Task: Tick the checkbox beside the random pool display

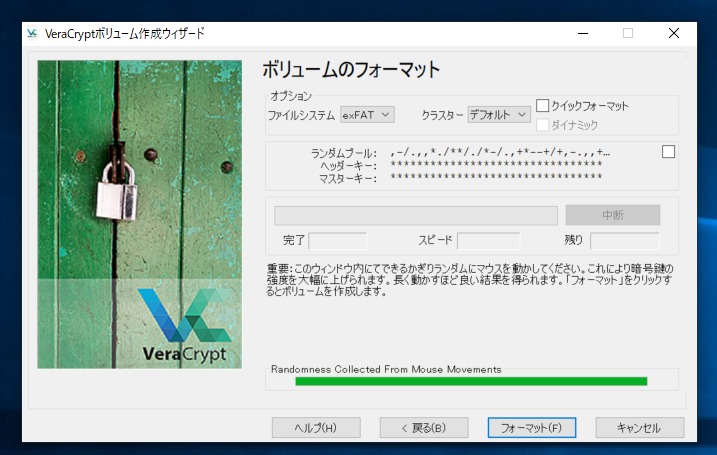Action: (x=668, y=152)
